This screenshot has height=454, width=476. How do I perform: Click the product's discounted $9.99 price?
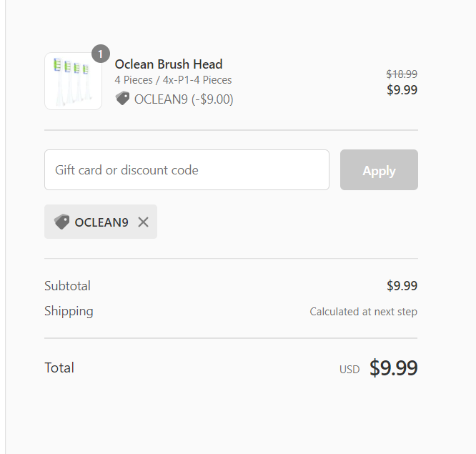402,90
